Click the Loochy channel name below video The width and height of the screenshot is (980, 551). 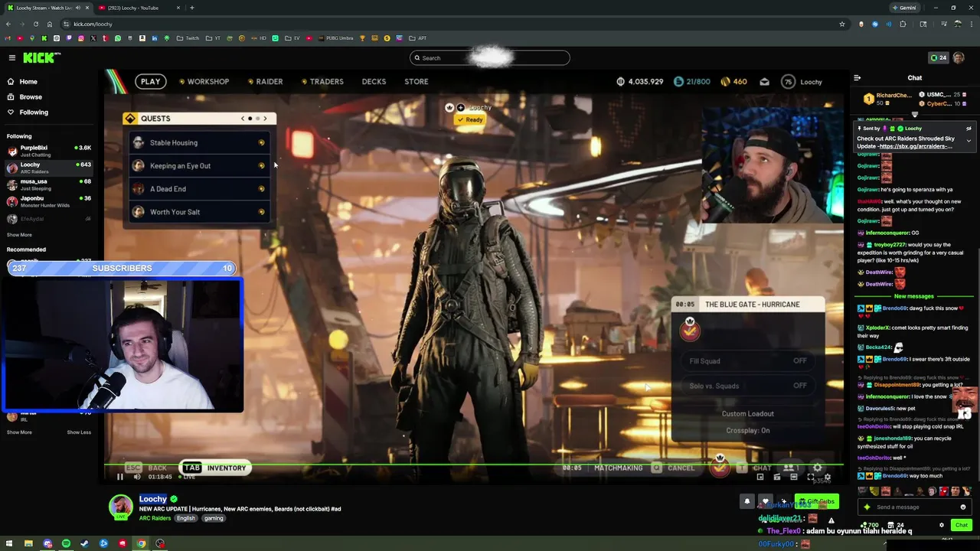pyautogui.click(x=153, y=499)
